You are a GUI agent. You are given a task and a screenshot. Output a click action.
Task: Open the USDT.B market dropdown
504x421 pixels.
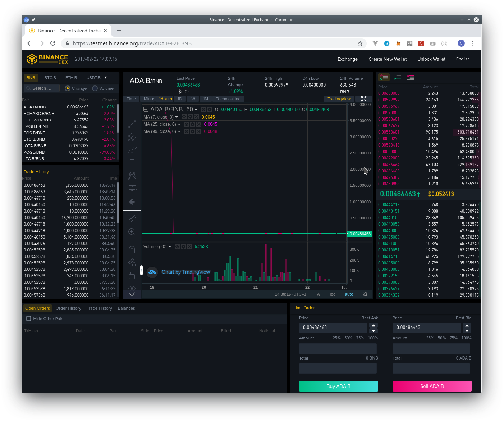pos(96,77)
